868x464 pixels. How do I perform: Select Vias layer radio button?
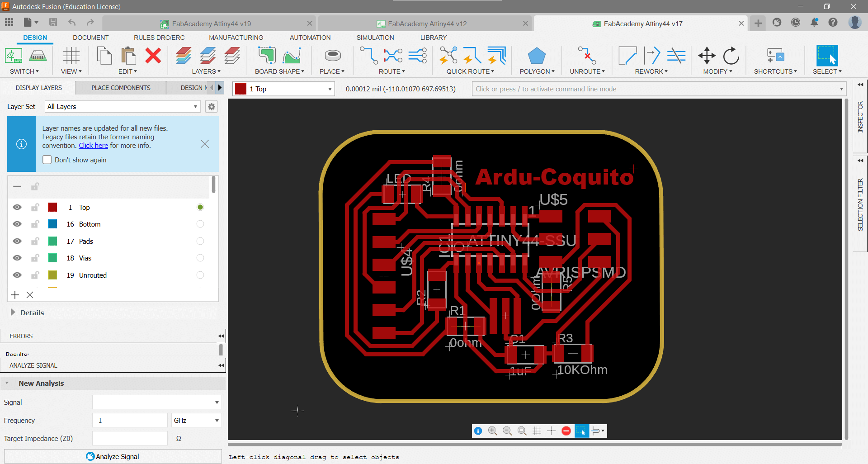[x=200, y=258]
